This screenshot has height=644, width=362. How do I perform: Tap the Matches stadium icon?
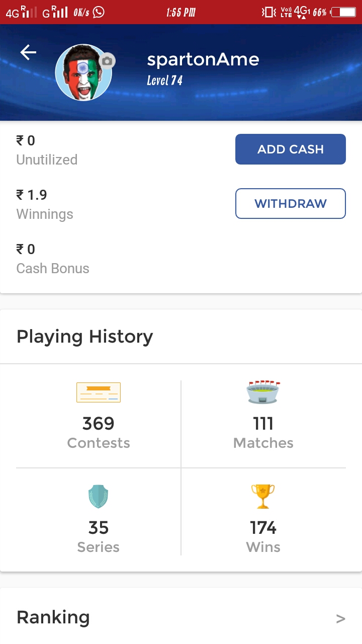pos(263,392)
